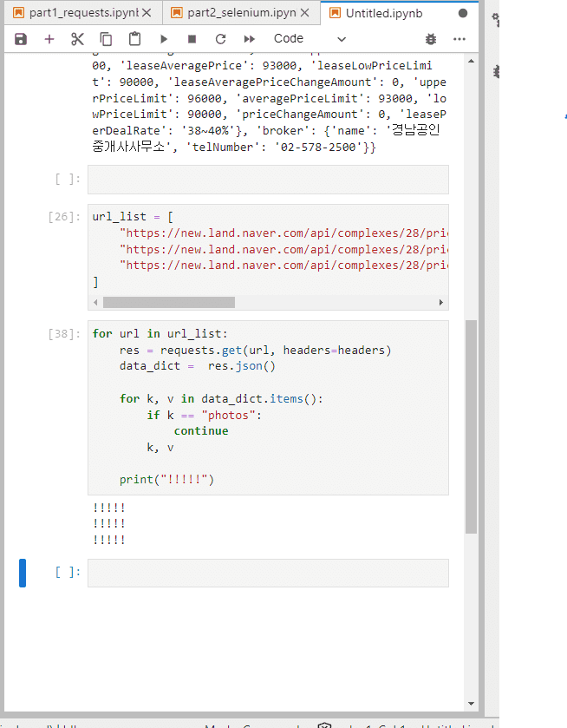Viewport: 567px width, 728px height.
Task: Click the empty cell prompt below the output
Action: (x=68, y=573)
